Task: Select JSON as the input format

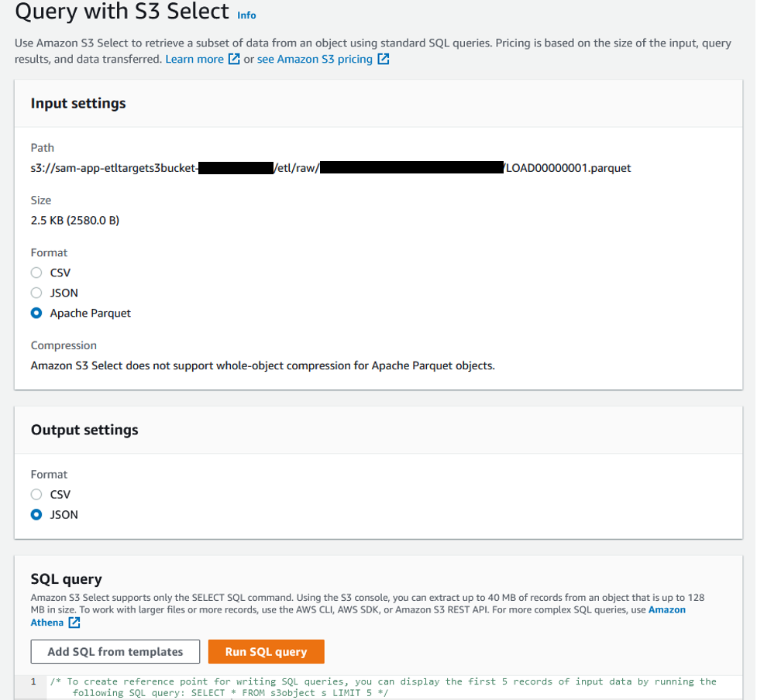Action: [36, 293]
